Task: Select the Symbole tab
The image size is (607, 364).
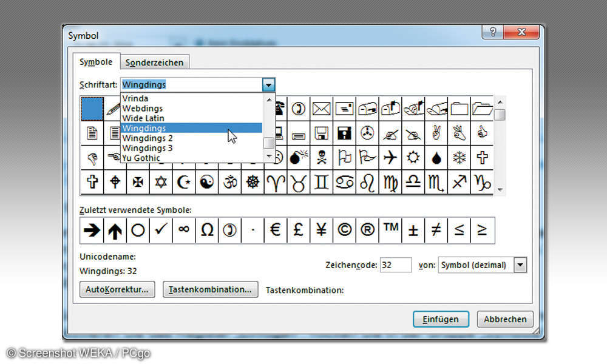Action: (x=95, y=61)
